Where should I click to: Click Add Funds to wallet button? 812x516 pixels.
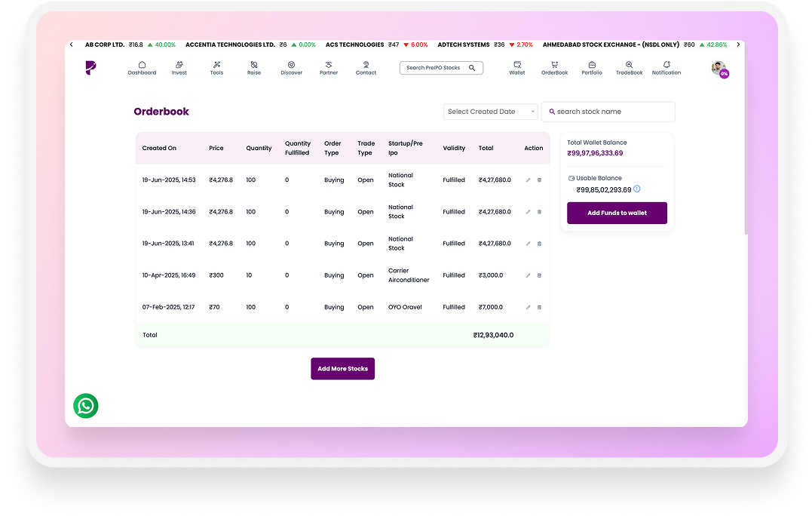point(617,213)
